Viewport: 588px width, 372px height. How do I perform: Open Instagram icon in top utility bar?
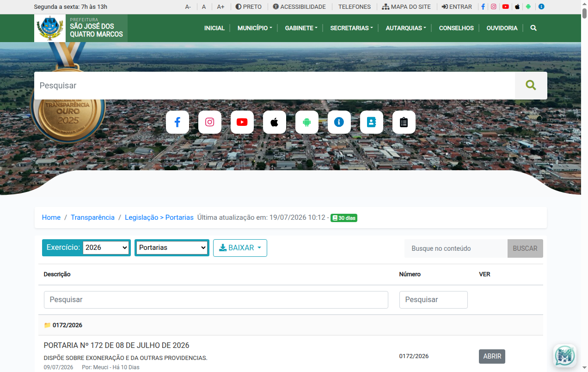coord(494,7)
